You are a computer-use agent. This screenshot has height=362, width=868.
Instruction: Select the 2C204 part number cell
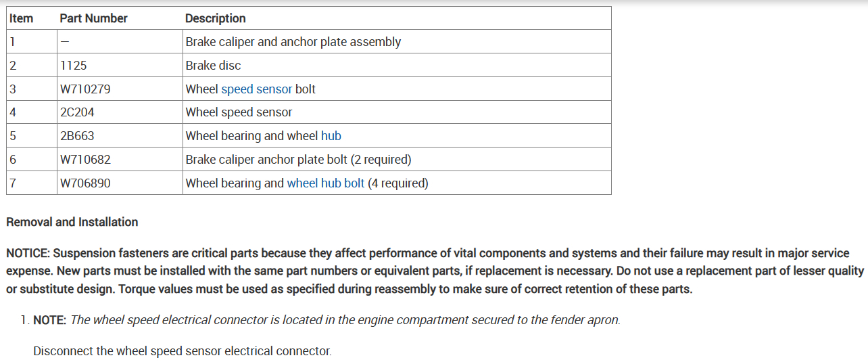point(76,112)
